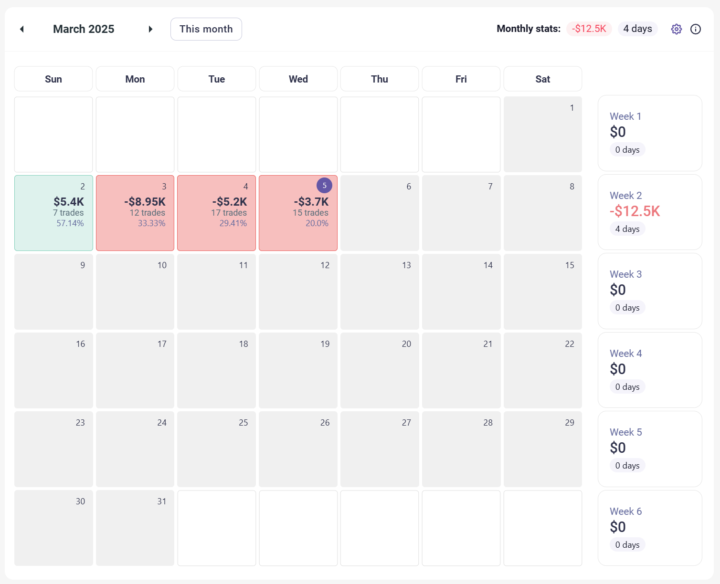Click the 15 trades text on March 5

tap(310, 213)
